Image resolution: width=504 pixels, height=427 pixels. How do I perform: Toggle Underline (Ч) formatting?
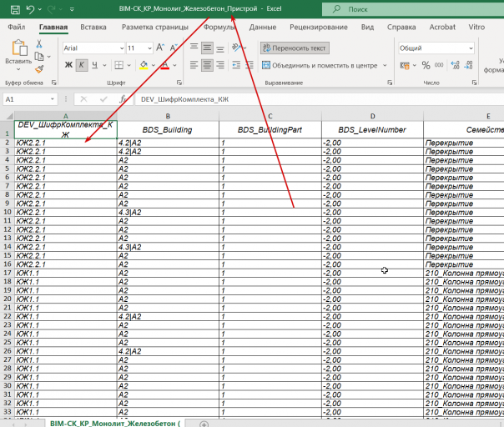[94, 65]
